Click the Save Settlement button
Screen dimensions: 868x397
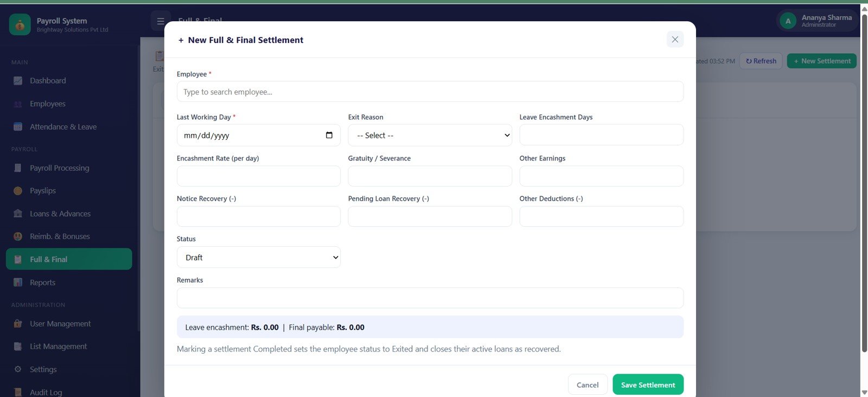(648, 385)
